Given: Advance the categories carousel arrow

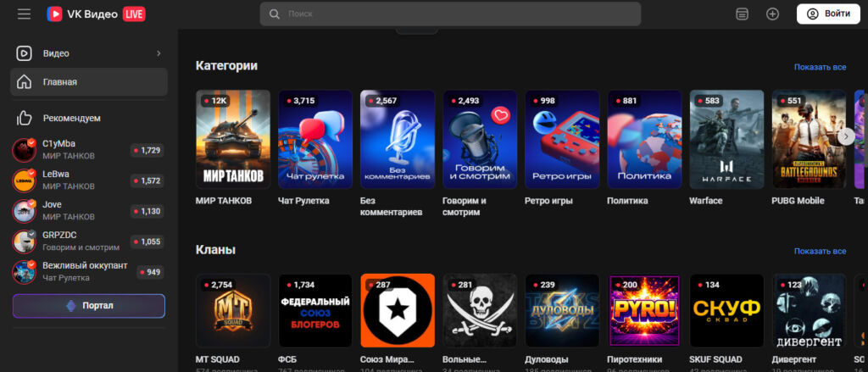Looking at the screenshot, I should 845,136.
